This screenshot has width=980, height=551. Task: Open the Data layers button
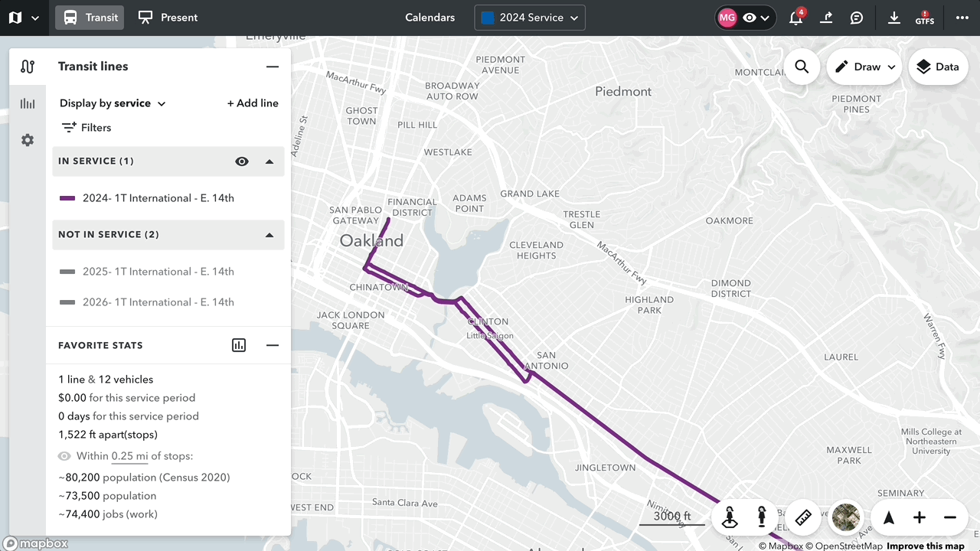click(x=938, y=67)
